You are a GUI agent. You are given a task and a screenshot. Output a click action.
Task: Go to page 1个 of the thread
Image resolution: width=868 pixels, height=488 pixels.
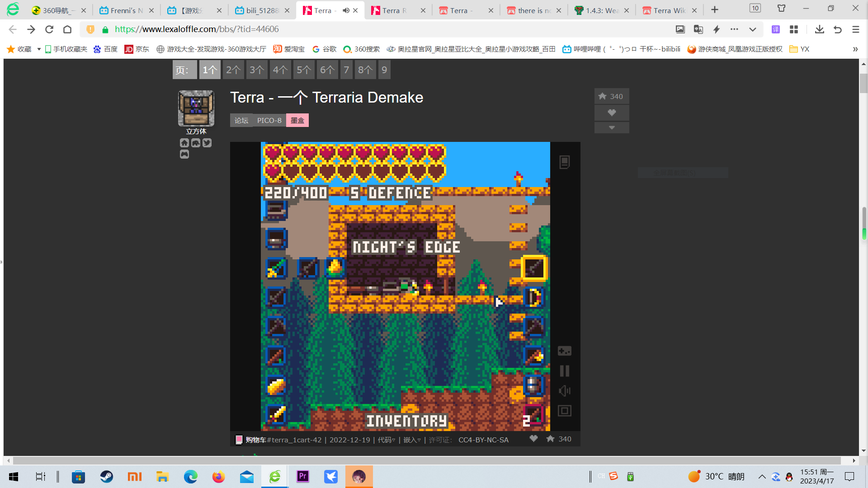[x=210, y=70]
